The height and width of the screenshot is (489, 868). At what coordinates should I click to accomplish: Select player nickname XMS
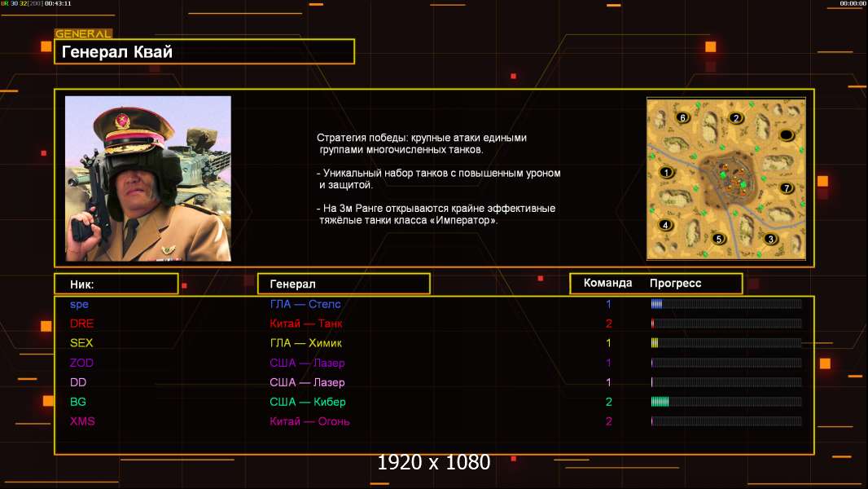(82, 421)
